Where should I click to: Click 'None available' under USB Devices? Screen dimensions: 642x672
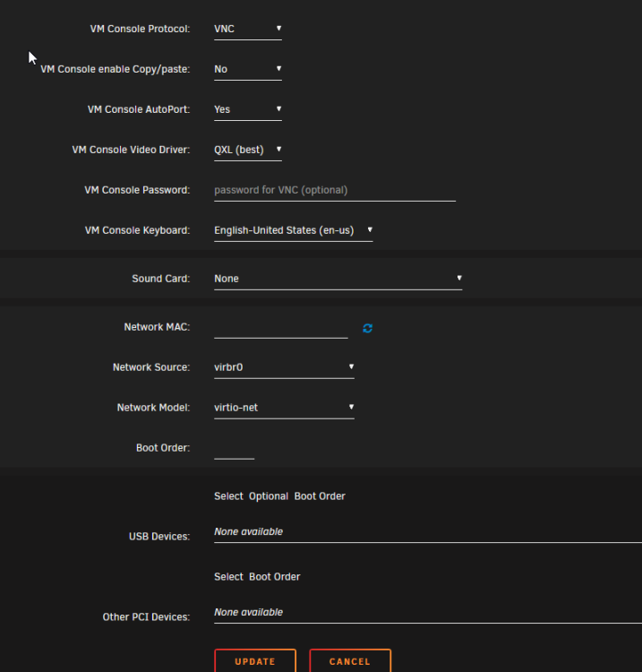coord(248,532)
